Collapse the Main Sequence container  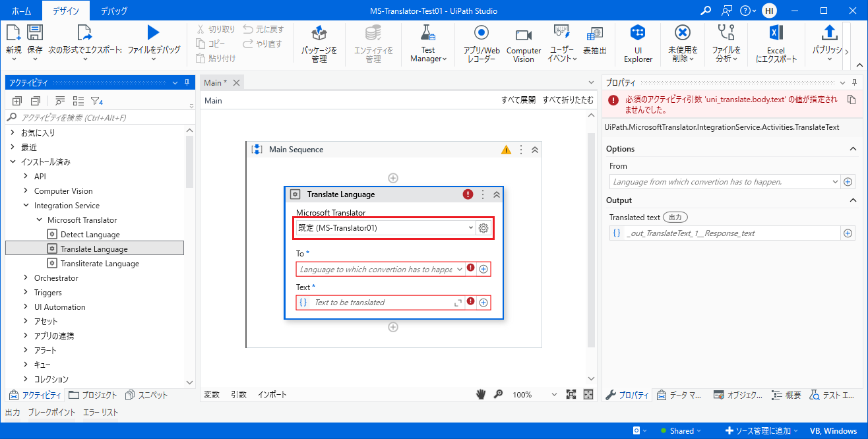pos(535,150)
